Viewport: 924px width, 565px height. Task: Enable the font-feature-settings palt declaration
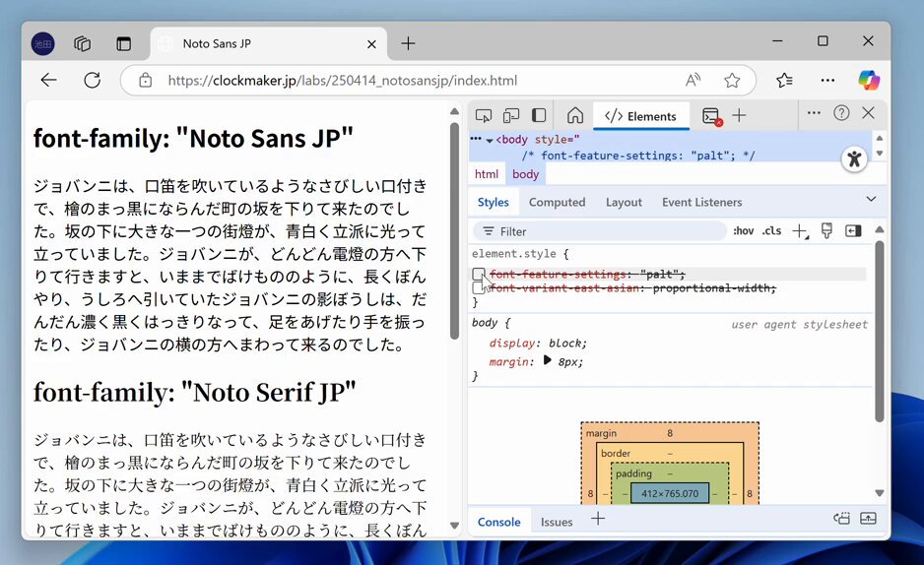479,275
